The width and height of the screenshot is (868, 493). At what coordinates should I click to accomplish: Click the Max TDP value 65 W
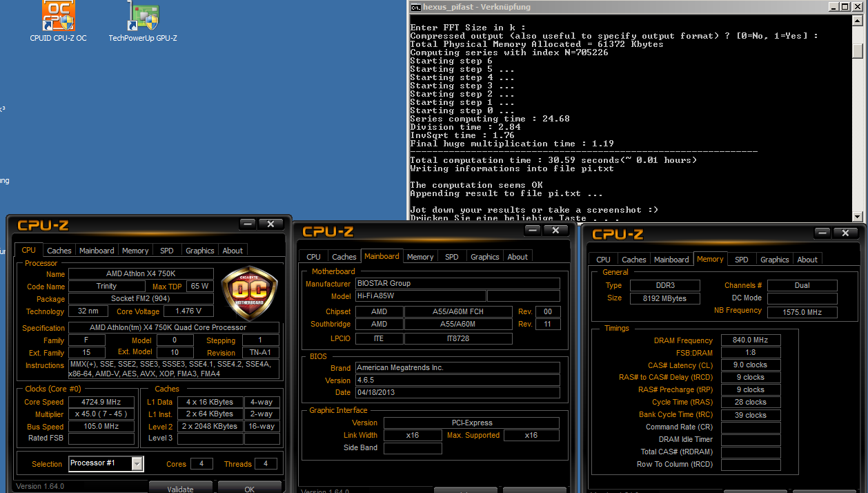(199, 286)
